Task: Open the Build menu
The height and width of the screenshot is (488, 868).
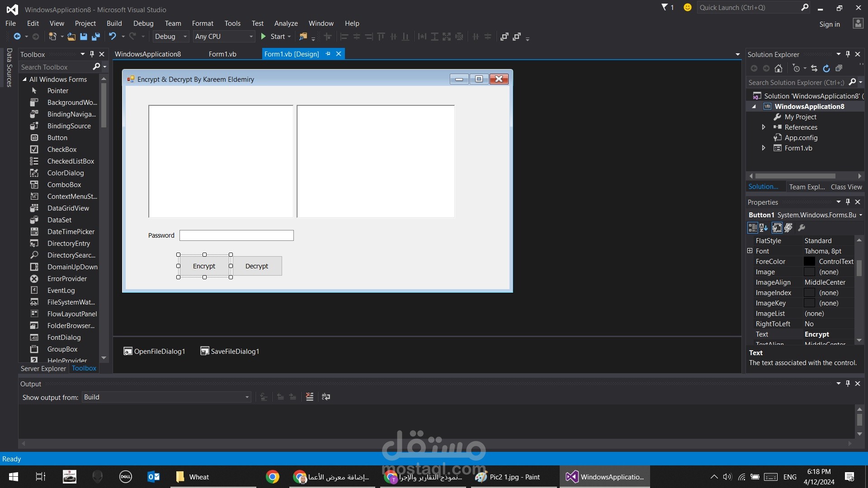Action: point(114,23)
